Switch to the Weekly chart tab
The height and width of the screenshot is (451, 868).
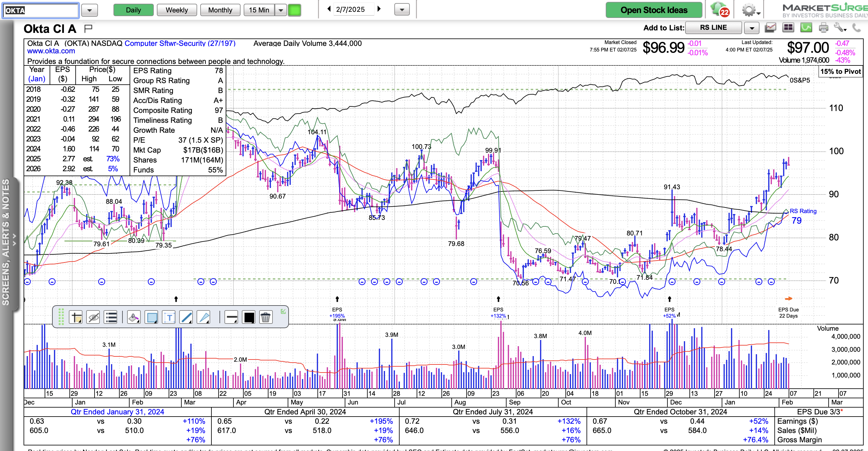tap(177, 10)
